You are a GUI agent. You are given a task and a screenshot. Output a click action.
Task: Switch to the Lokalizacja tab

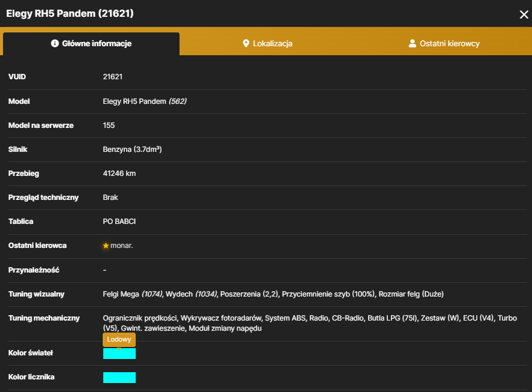point(268,43)
